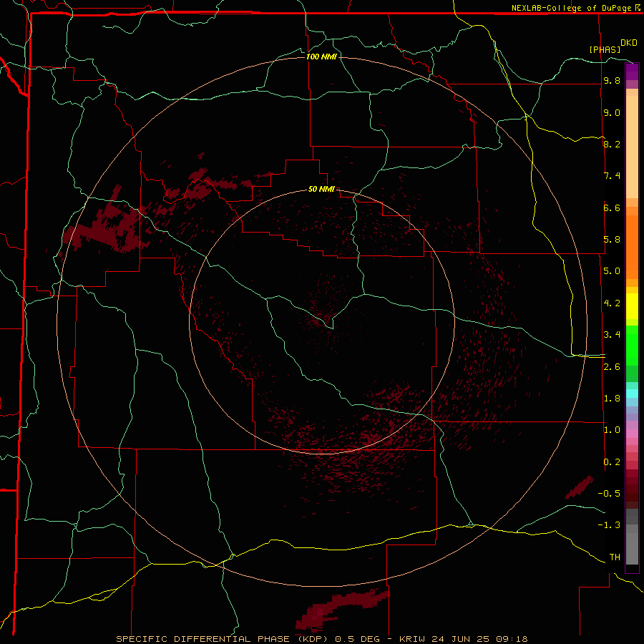Click the purple swatch atop color bar
The height and width of the screenshot is (644, 644).
(632, 72)
